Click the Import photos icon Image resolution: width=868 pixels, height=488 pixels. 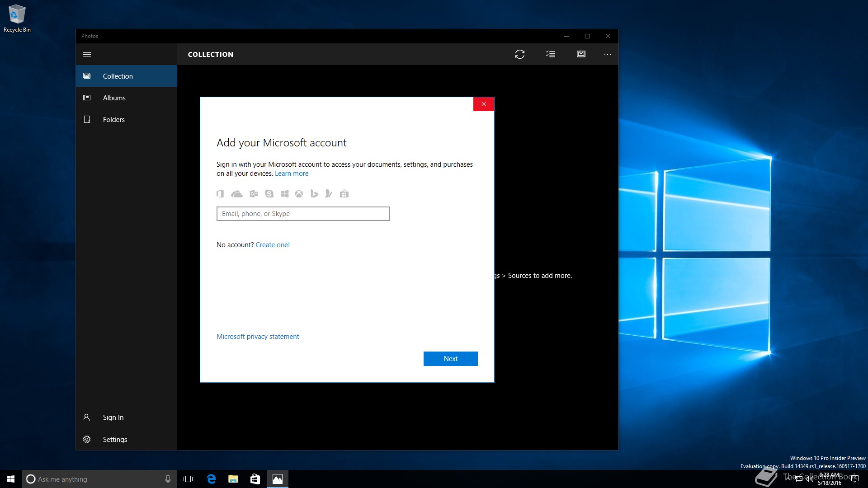pos(581,54)
